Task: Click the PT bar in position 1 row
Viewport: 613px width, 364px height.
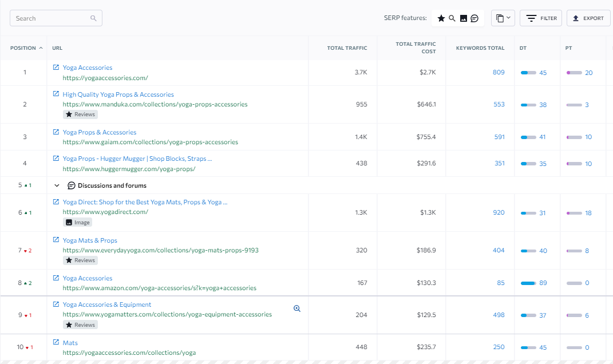Action: click(574, 73)
